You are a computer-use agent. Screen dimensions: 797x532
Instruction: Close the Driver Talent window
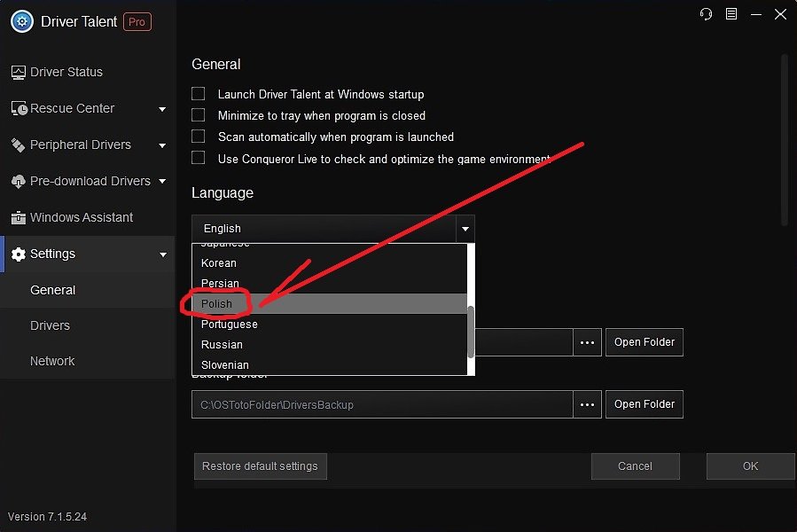781,14
